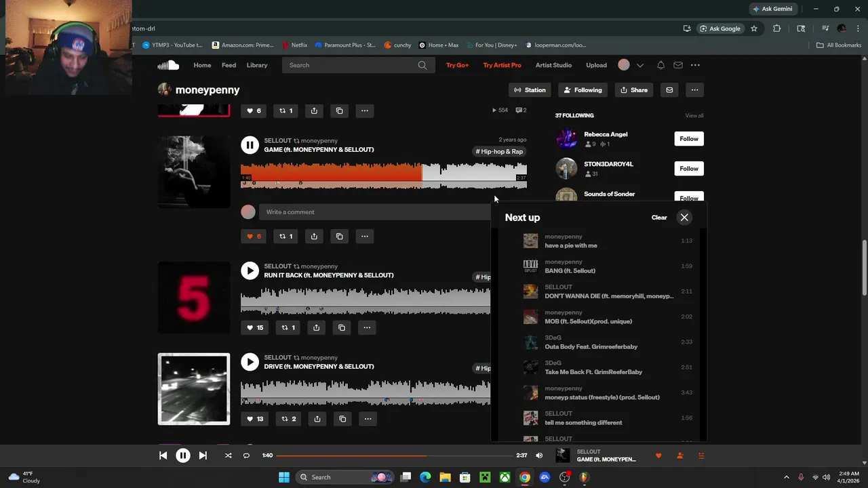The image size is (868, 488).
Task: Click the SoundCloud search box
Action: coord(358,65)
